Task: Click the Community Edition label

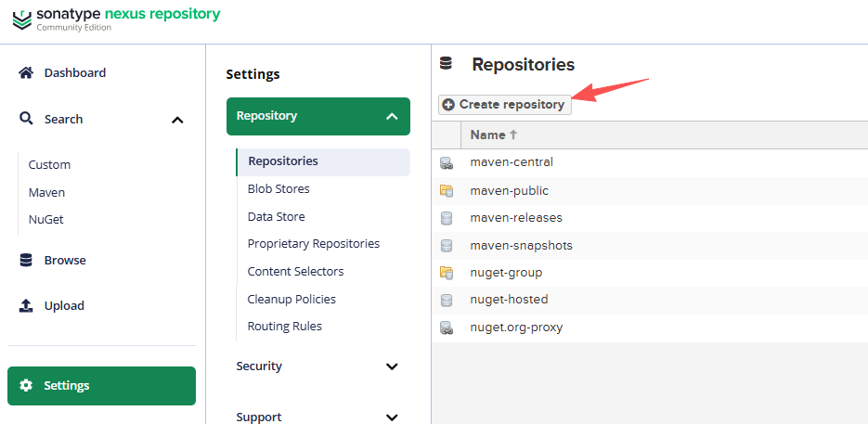Action: [x=73, y=28]
